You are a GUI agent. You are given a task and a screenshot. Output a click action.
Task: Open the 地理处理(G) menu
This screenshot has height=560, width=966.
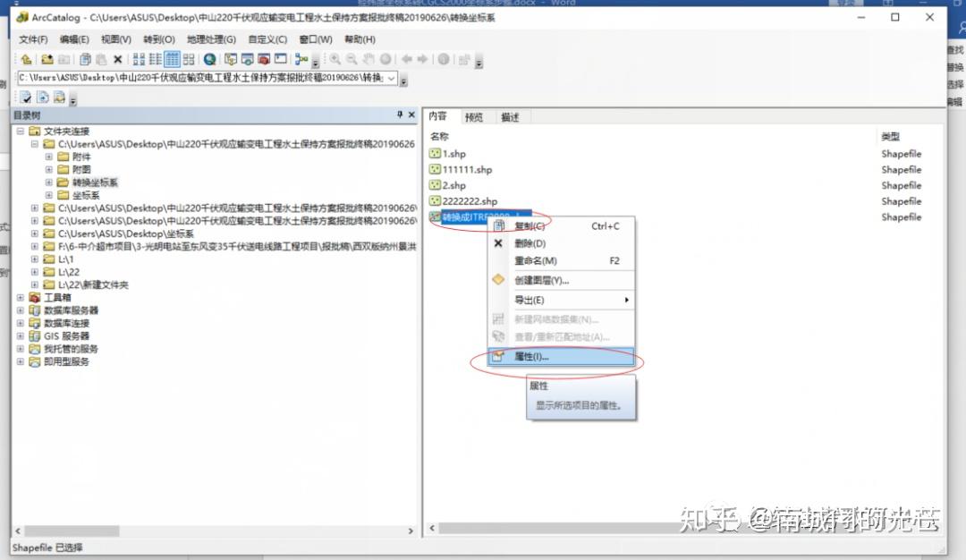coord(211,39)
